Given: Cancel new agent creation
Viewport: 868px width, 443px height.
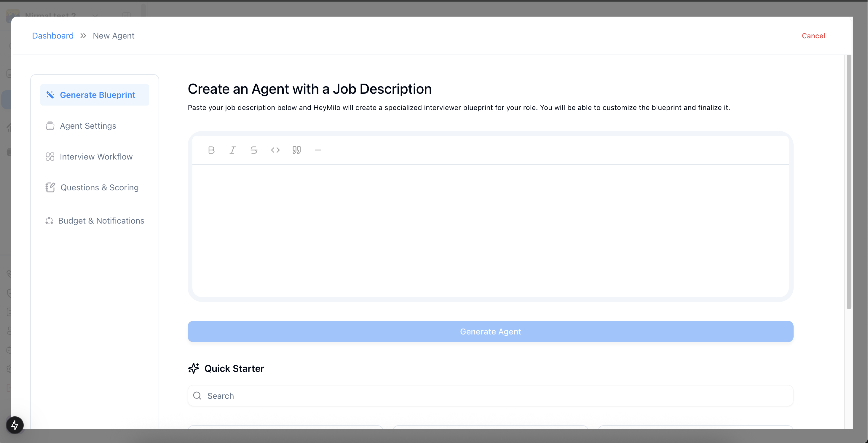Looking at the screenshot, I should pyautogui.click(x=813, y=36).
